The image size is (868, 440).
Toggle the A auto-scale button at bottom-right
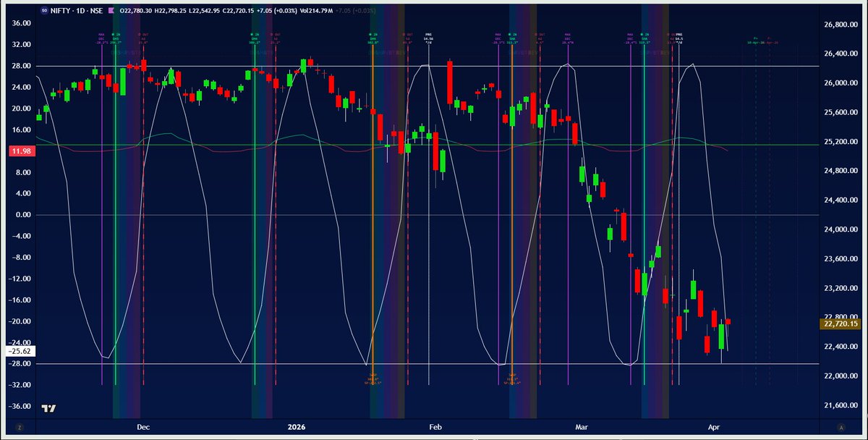(840, 427)
